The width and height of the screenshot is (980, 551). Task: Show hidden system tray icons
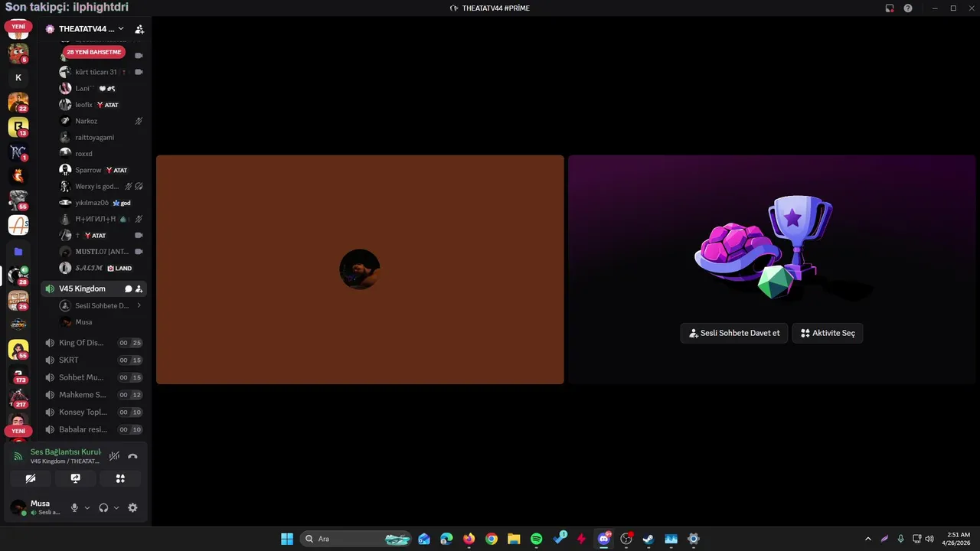pyautogui.click(x=867, y=539)
